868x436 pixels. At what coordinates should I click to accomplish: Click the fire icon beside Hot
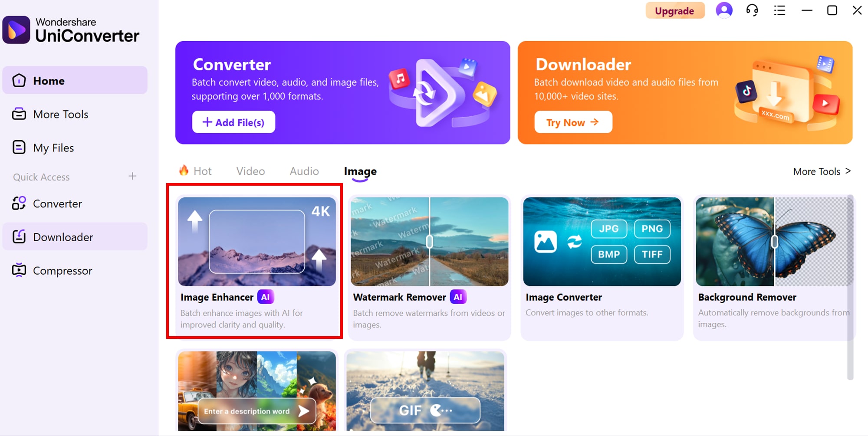click(x=184, y=170)
